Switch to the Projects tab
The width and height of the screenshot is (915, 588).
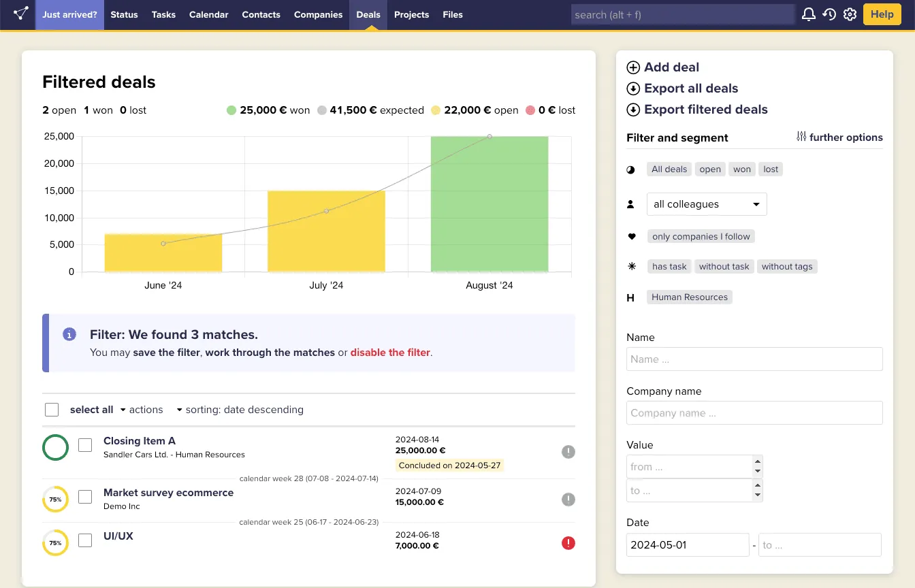click(x=411, y=14)
